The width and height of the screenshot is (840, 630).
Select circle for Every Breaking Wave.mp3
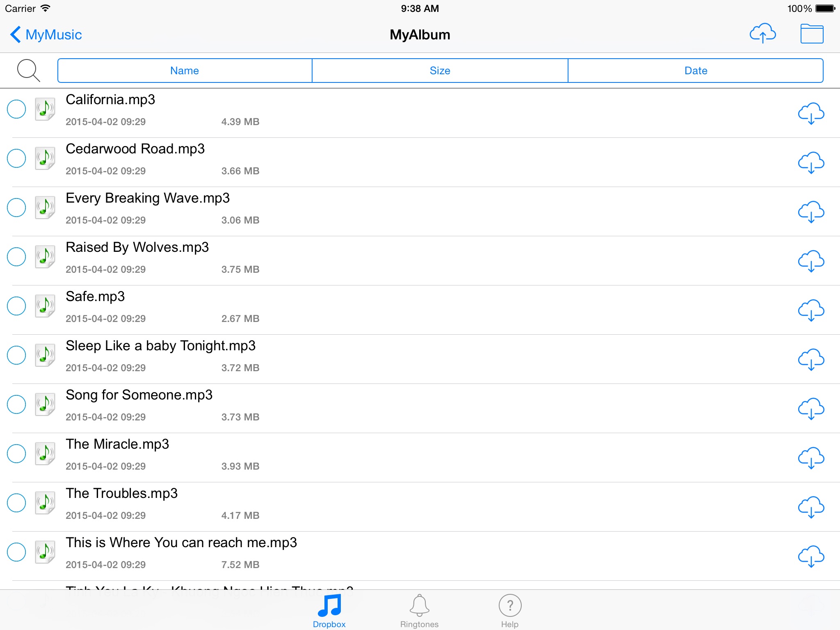tap(16, 208)
